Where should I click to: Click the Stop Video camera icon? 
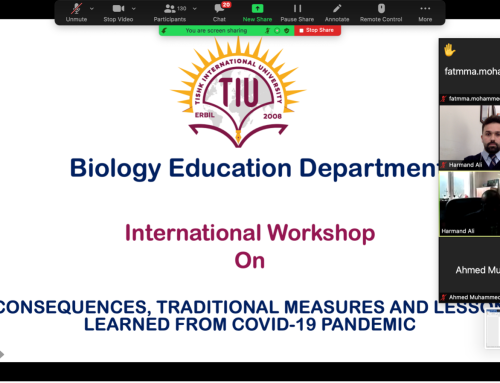coord(118,8)
